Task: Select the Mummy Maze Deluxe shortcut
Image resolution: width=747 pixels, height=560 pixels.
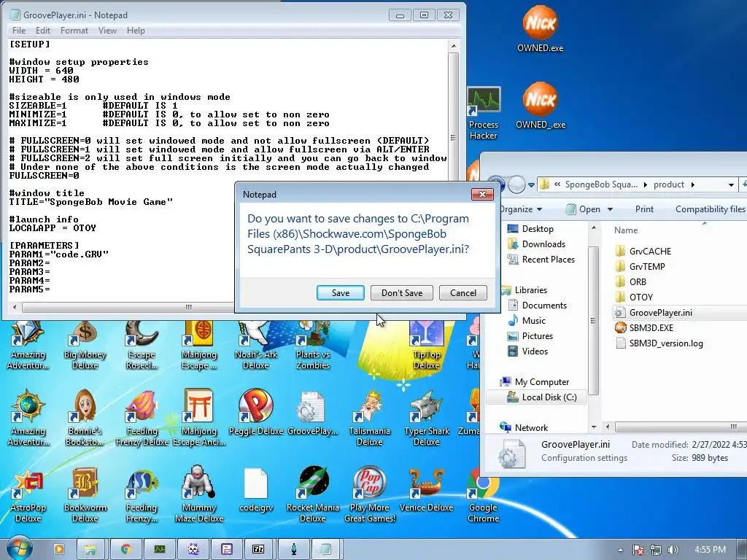Action: click(x=199, y=494)
